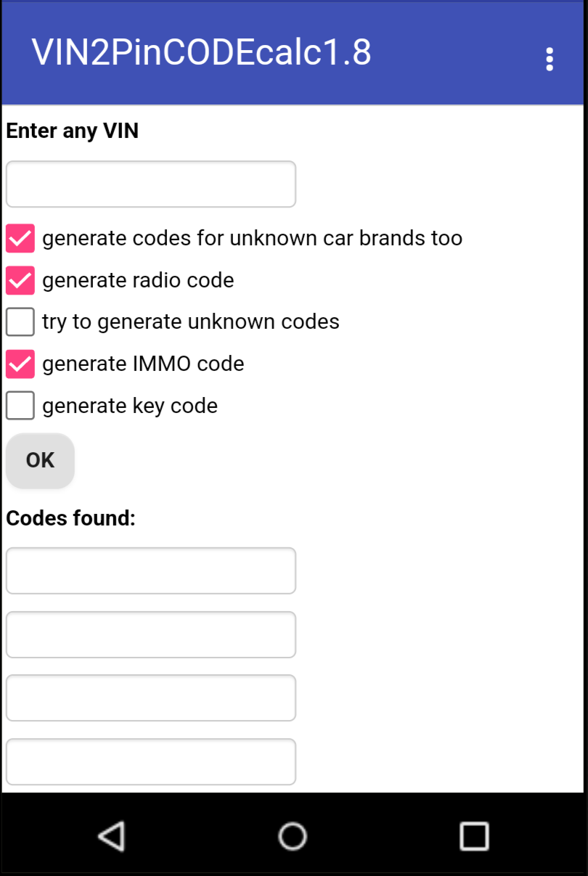Select the first 'Codes found' result field

pos(151,570)
